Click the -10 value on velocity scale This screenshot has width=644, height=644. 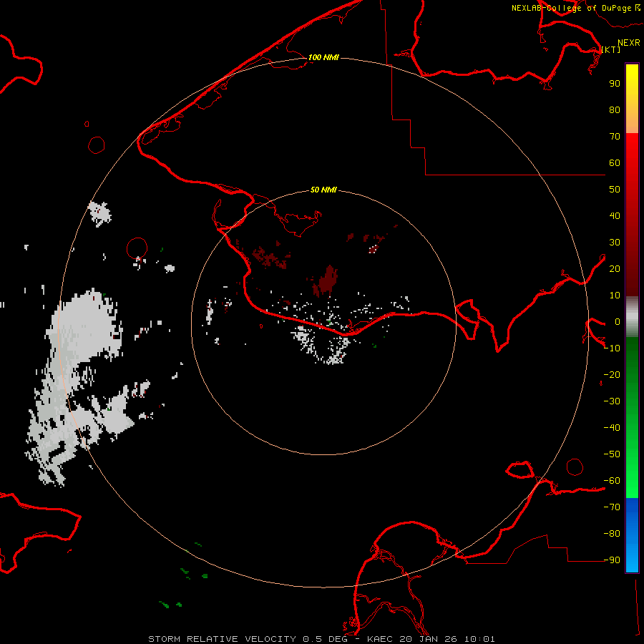612,348
